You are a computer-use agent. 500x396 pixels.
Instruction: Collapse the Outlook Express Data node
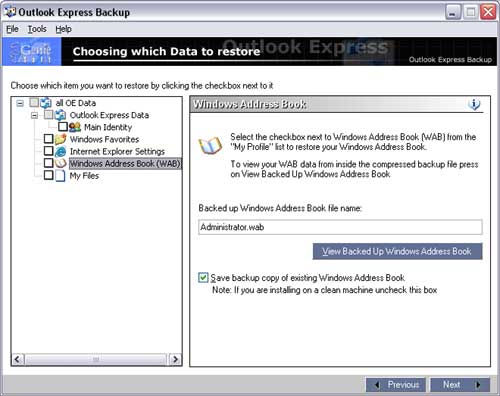34,115
